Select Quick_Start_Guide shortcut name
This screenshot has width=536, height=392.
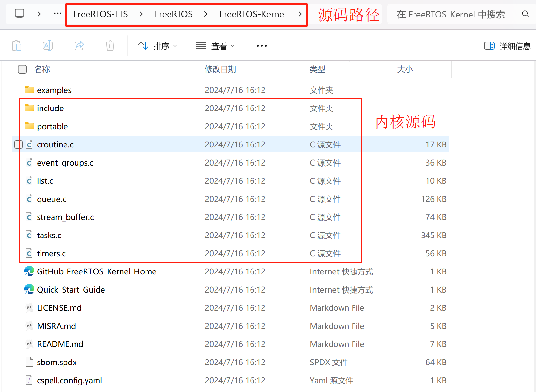click(71, 290)
